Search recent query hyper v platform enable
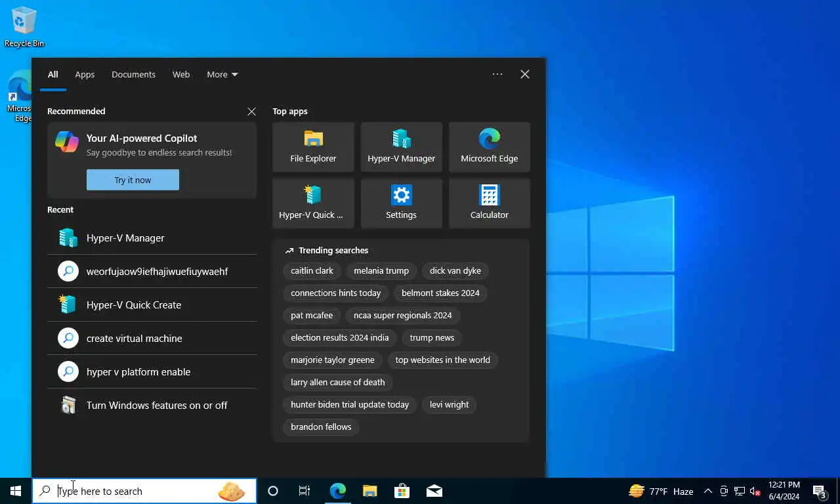This screenshot has height=504, width=840. (x=152, y=371)
